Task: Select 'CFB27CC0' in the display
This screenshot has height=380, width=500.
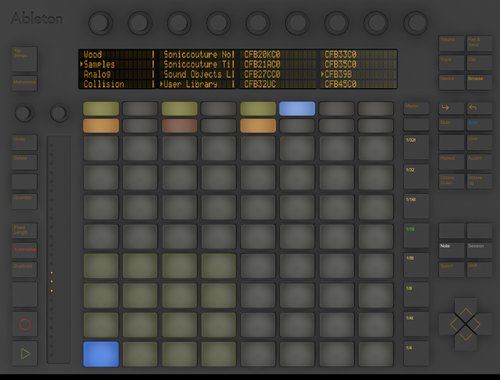Action: click(262, 74)
